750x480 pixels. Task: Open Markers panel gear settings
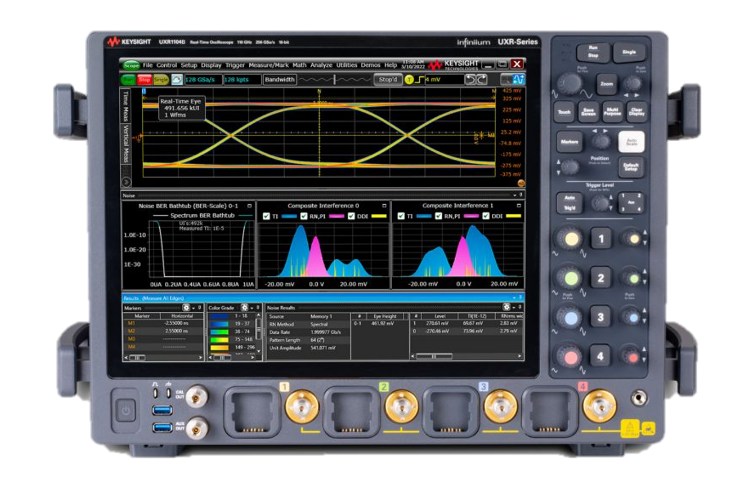pos(186,307)
